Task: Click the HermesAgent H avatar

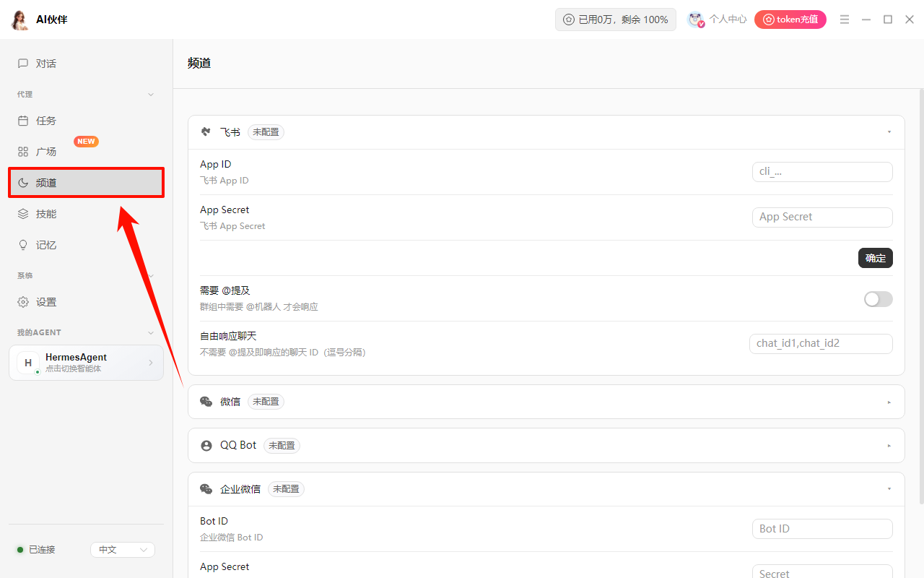Action: 28,363
